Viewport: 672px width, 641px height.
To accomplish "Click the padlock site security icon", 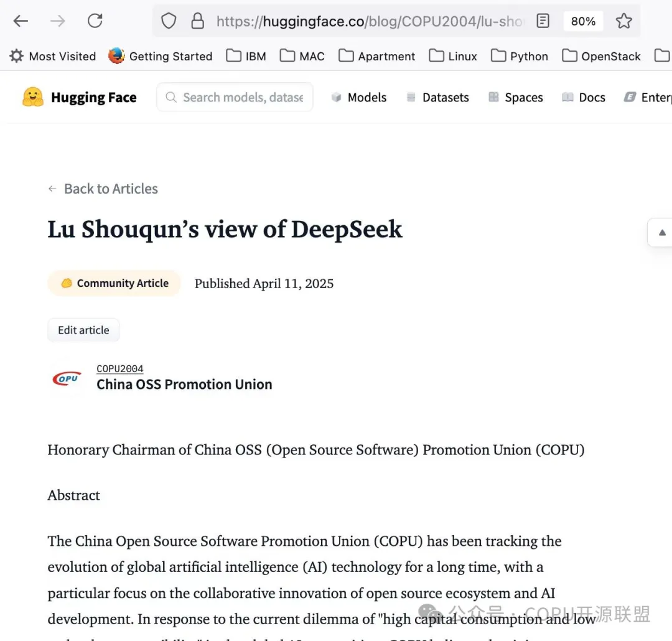I will [x=197, y=21].
